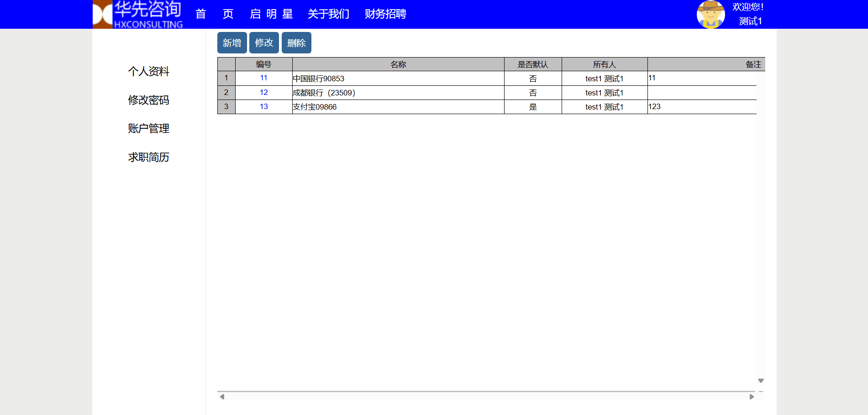Switch to 账户管理 section
868x415 pixels.
coord(148,128)
